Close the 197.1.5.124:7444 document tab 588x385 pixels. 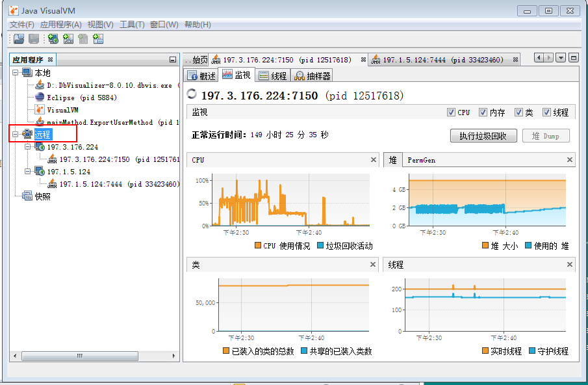tap(515, 60)
